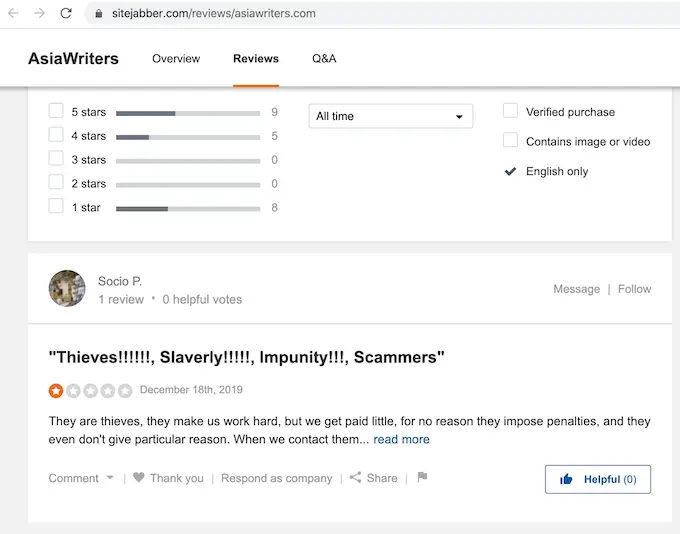Viewport: 680px width, 534px height.
Task: Check the 1 star filter box
Action: pos(56,207)
